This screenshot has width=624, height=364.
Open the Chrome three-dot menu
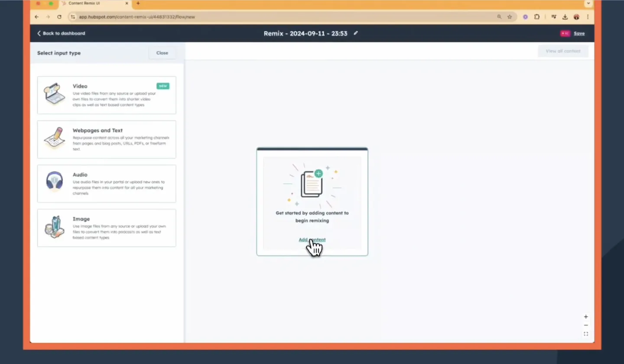click(x=588, y=17)
